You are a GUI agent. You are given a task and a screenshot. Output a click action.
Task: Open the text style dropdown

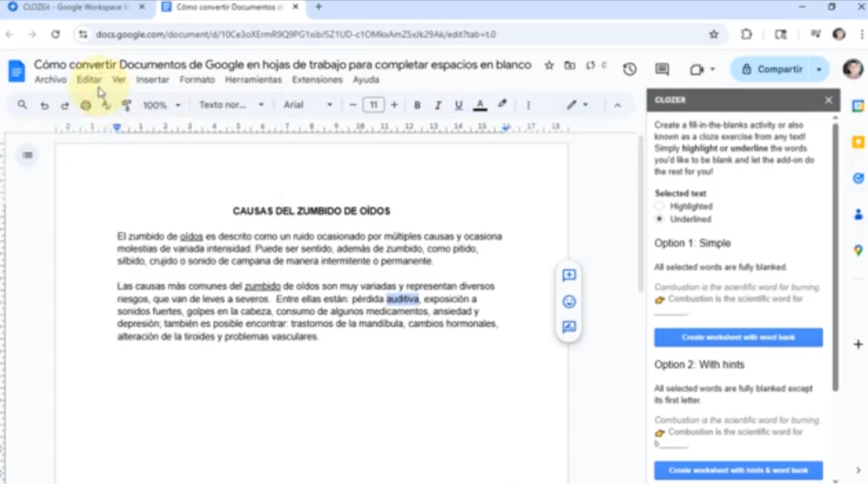point(231,105)
